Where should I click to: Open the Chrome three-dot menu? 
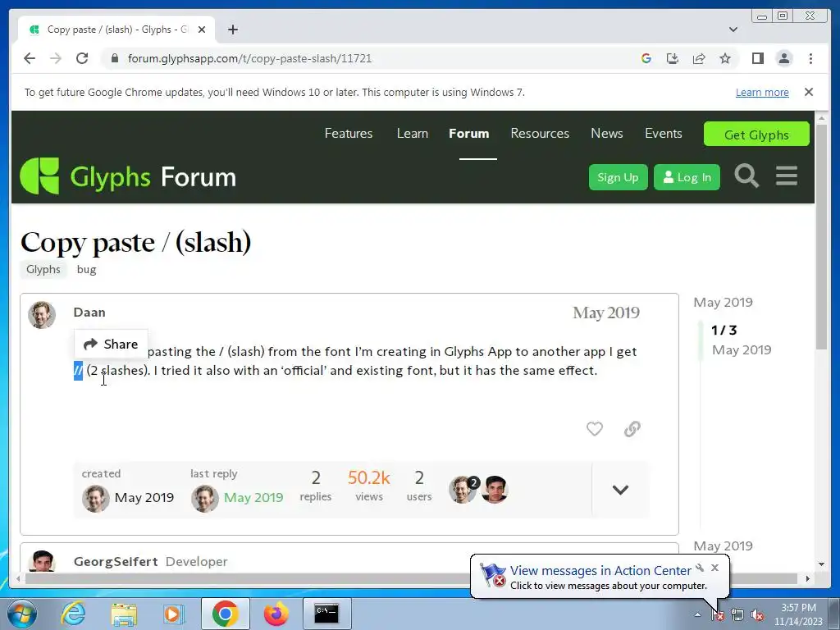coord(810,58)
